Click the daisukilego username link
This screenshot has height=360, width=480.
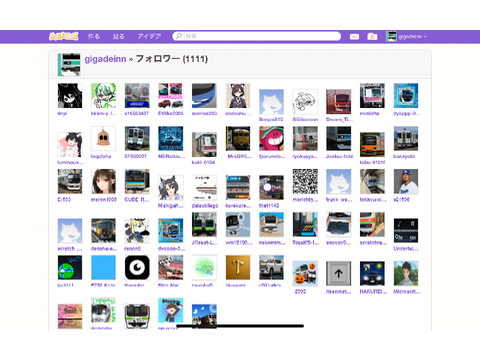[x=205, y=206]
